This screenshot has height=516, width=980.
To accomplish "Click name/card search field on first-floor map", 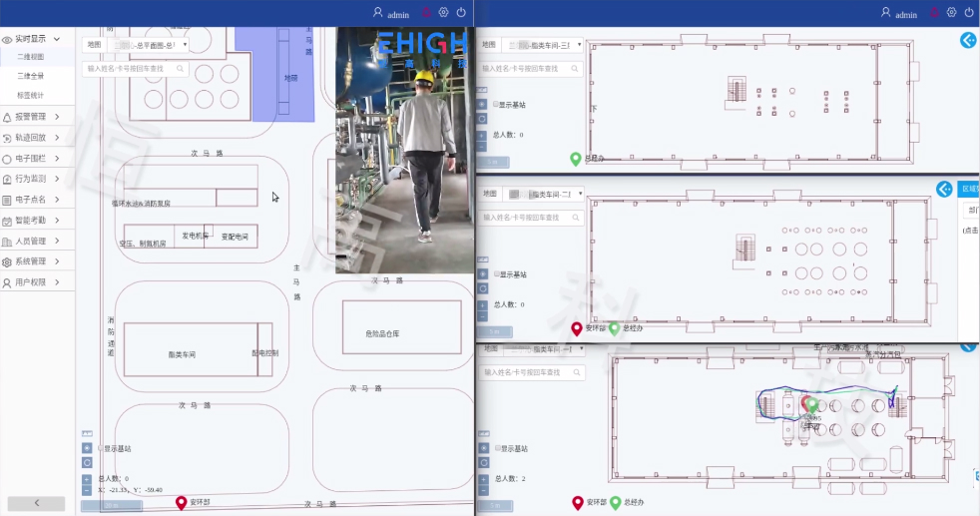I will point(533,372).
